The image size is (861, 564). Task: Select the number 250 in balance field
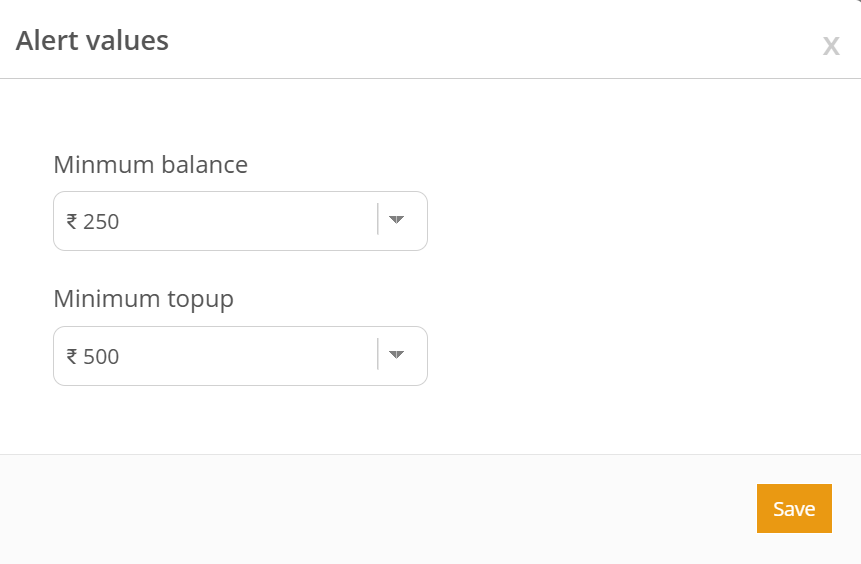tap(101, 222)
